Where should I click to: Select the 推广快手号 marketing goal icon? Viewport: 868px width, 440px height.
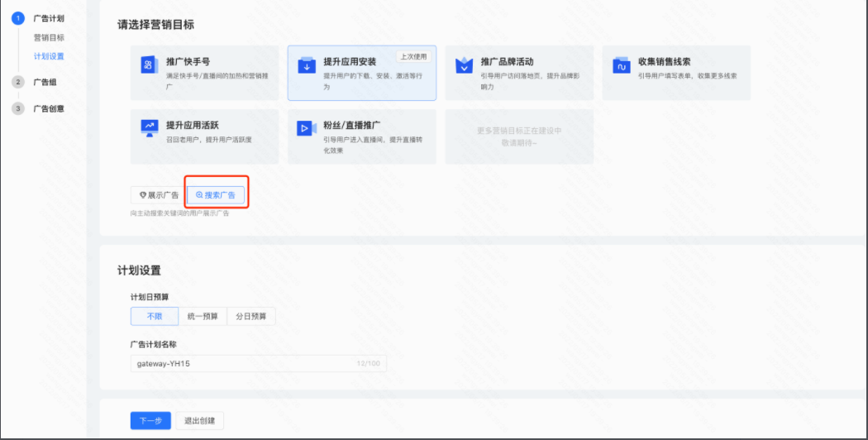(148, 65)
